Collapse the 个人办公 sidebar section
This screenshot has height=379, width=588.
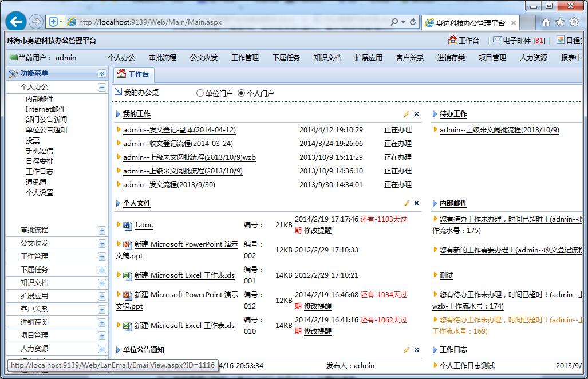pos(102,88)
